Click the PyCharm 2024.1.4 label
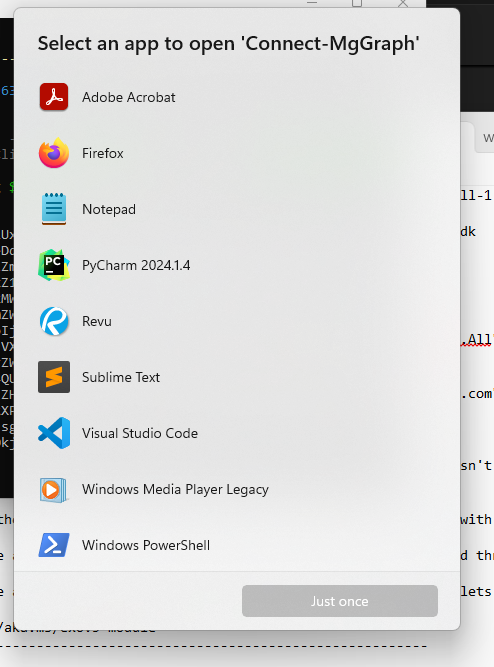Viewport: 494px width, 667px height. point(136,265)
